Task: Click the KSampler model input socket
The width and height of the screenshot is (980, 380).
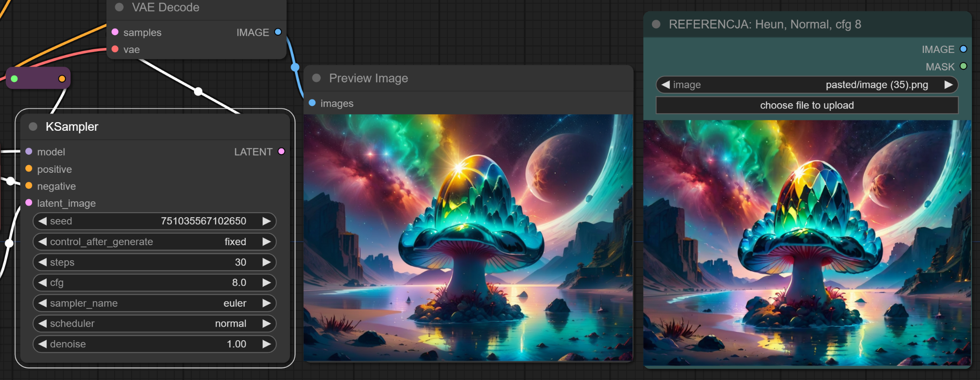Action: pos(29,152)
